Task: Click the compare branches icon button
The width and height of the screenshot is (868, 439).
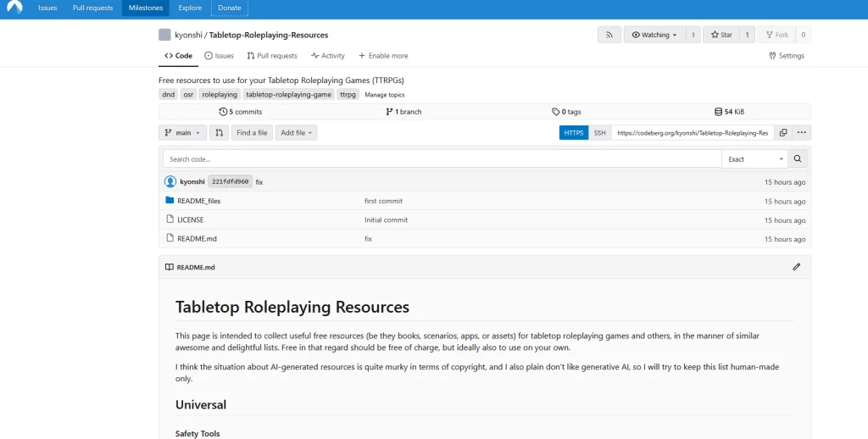Action: pyautogui.click(x=220, y=133)
